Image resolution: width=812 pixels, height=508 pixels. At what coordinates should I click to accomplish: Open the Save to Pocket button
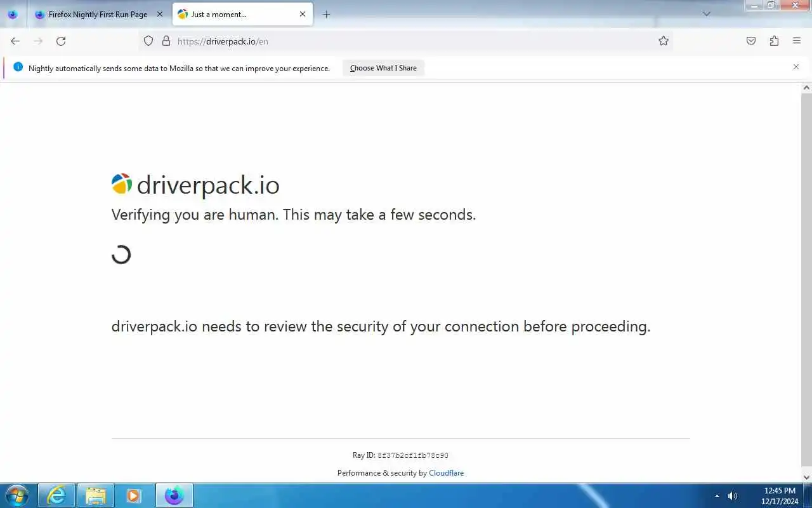(751, 41)
